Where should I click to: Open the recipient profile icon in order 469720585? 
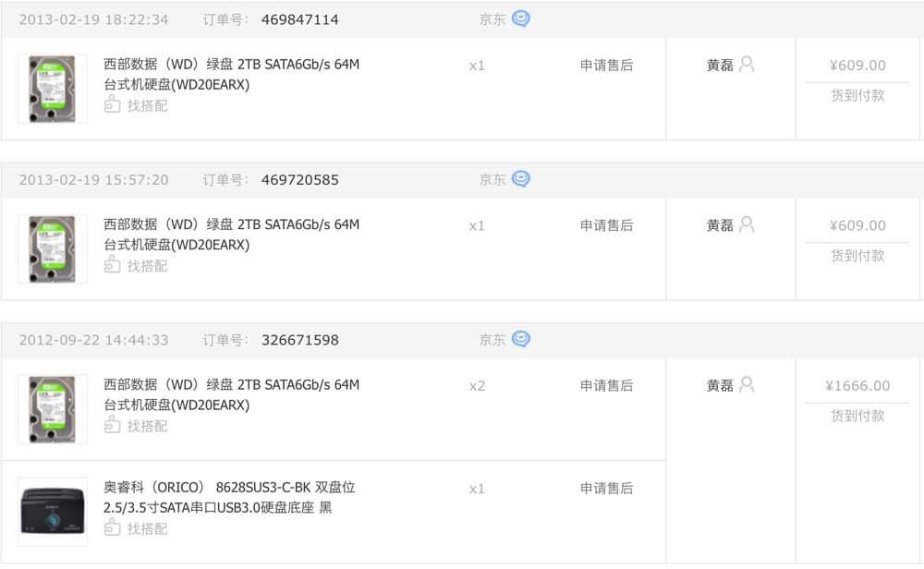coord(747,224)
